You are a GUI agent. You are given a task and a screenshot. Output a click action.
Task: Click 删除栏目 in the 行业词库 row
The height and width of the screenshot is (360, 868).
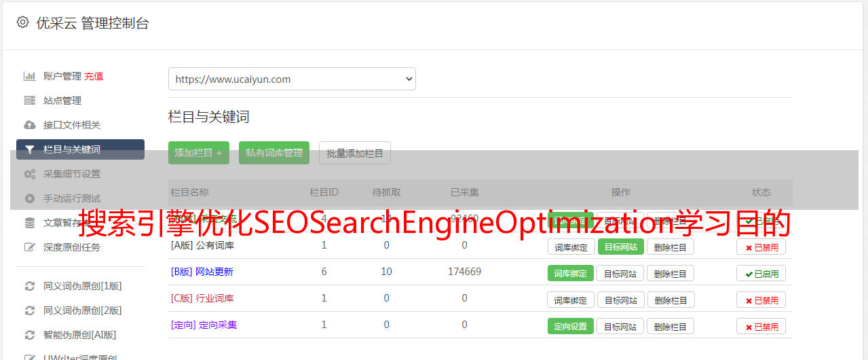click(671, 300)
